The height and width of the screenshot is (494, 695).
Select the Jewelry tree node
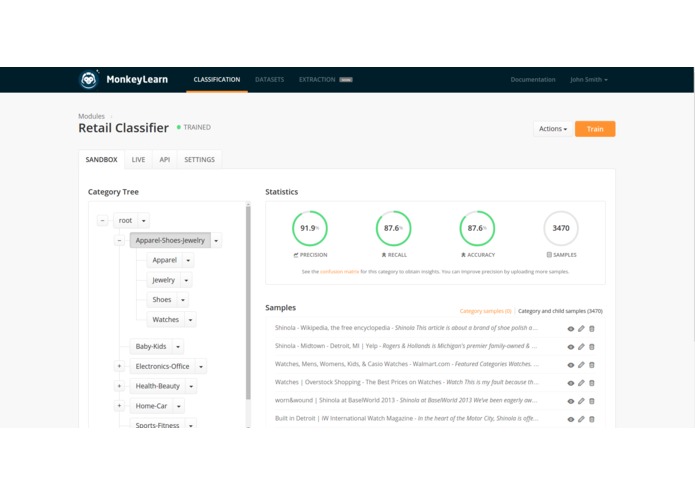164,280
